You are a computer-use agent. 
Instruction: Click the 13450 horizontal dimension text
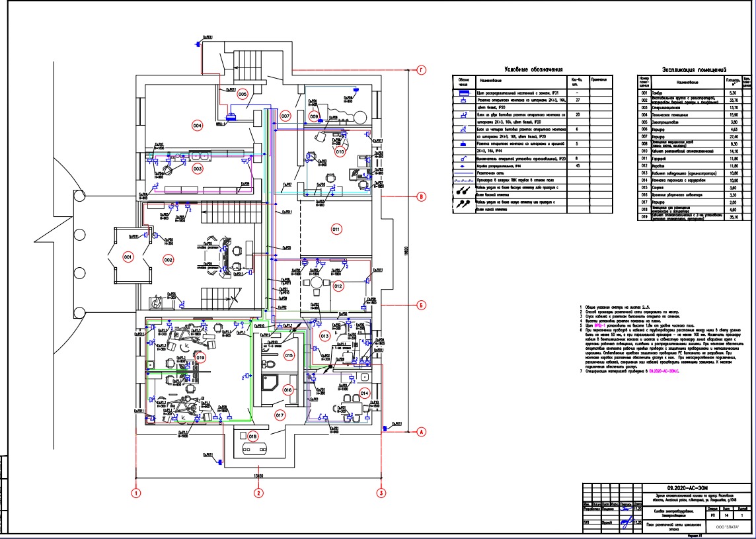[260, 477]
